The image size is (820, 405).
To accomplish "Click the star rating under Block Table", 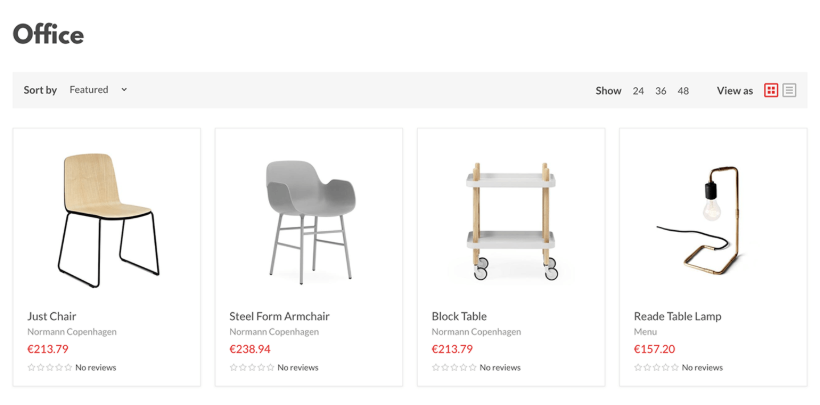I will [454, 367].
